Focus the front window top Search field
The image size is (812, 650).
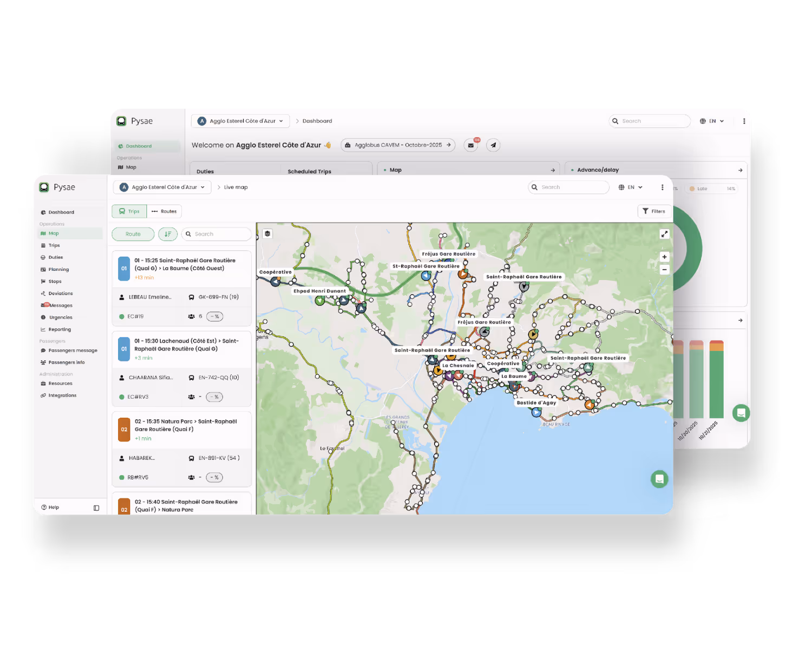(568, 187)
